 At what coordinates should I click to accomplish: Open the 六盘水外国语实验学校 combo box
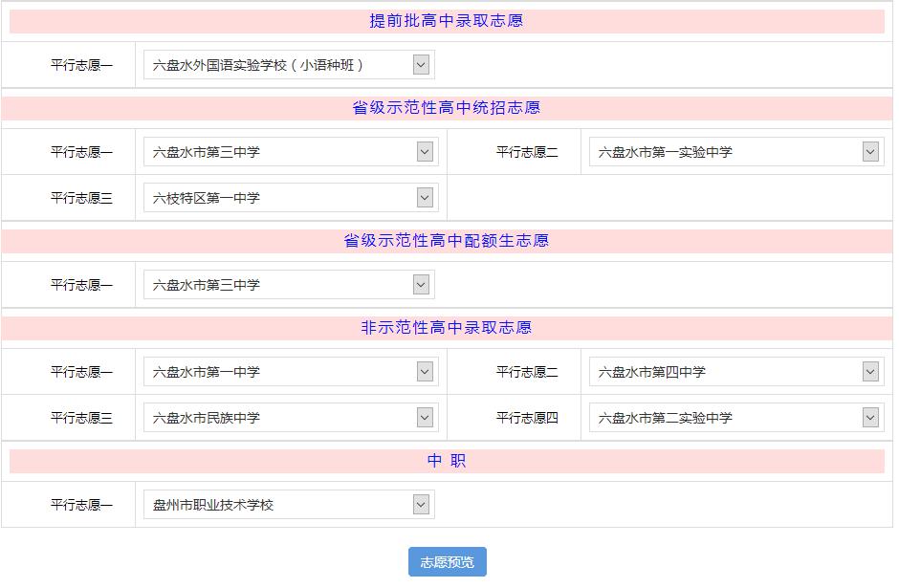point(287,64)
